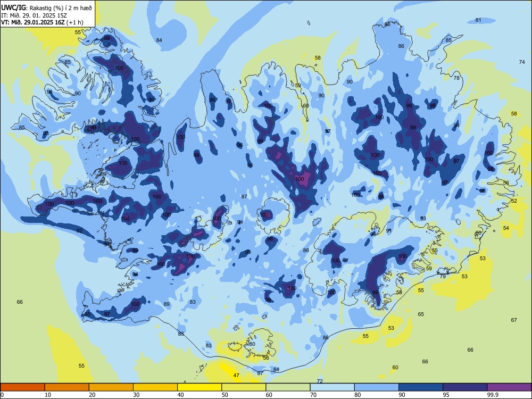Click the legend tick label "70"
The height and width of the screenshot is (399, 532).
[313, 395]
